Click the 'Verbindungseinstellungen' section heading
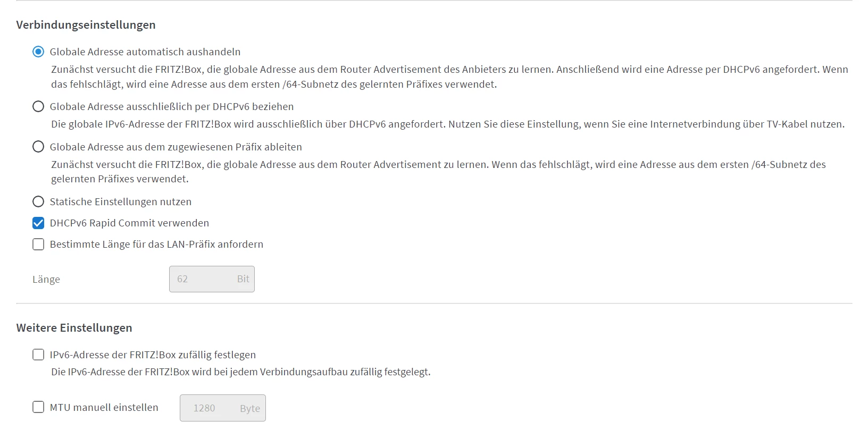The width and height of the screenshot is (868, 438). point(86,25)
